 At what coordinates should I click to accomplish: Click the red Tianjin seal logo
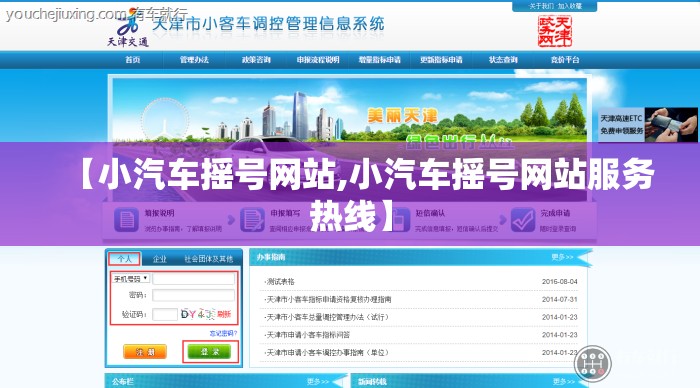[554, 31]
